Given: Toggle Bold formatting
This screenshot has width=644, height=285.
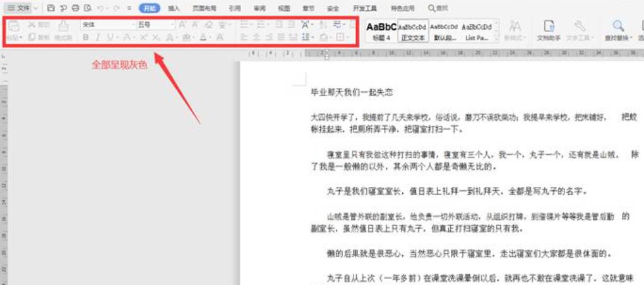Looking at the screenshot, I should pos(85,37).
